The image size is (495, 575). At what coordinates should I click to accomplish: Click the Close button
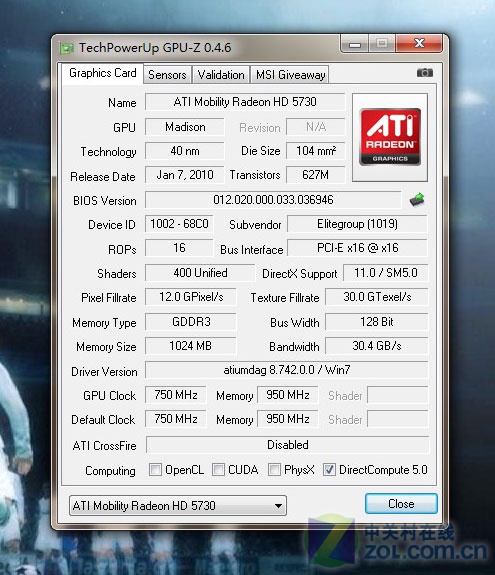pos(401,503)
